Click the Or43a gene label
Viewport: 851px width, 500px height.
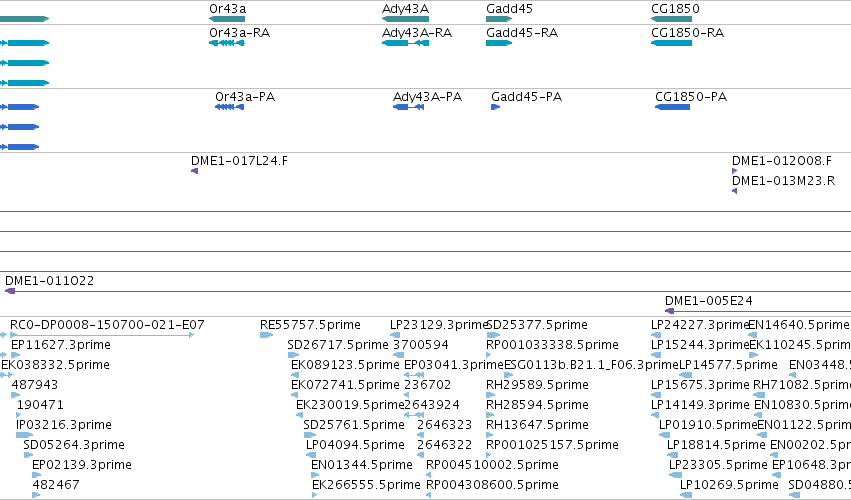click(227, 9)
